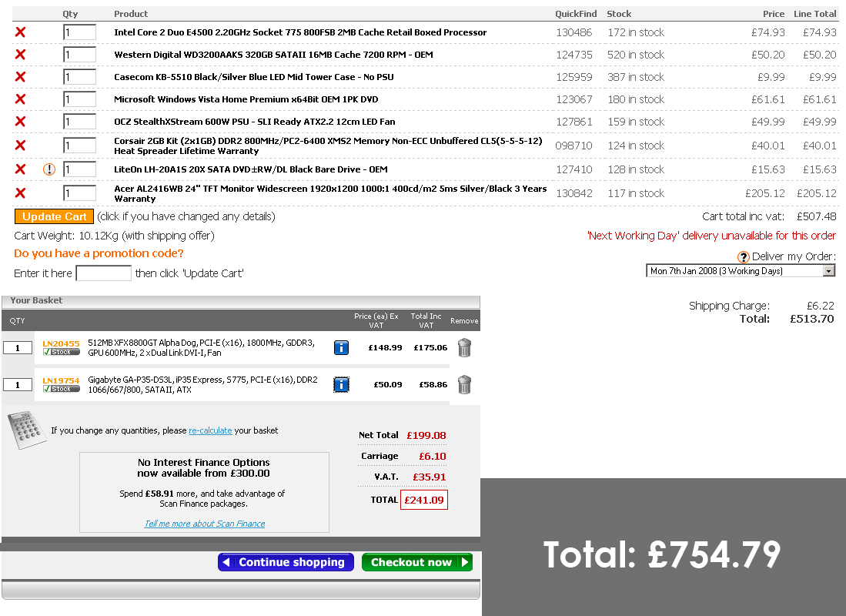This screenshot has height=616, width=846.
Task: Remove the Casecom KB-5510 case row
Action: point(20,77)
